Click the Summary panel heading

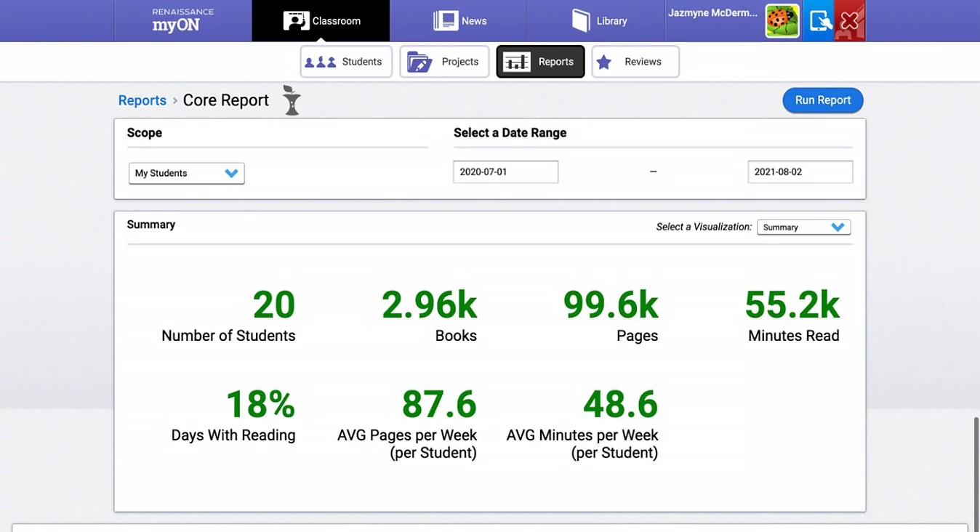(151, 225)
